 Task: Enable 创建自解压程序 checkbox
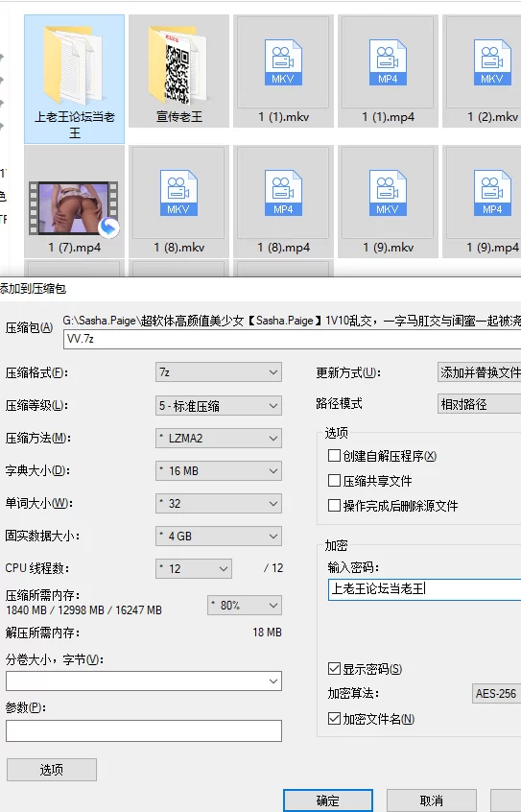[x=334, y=456]
